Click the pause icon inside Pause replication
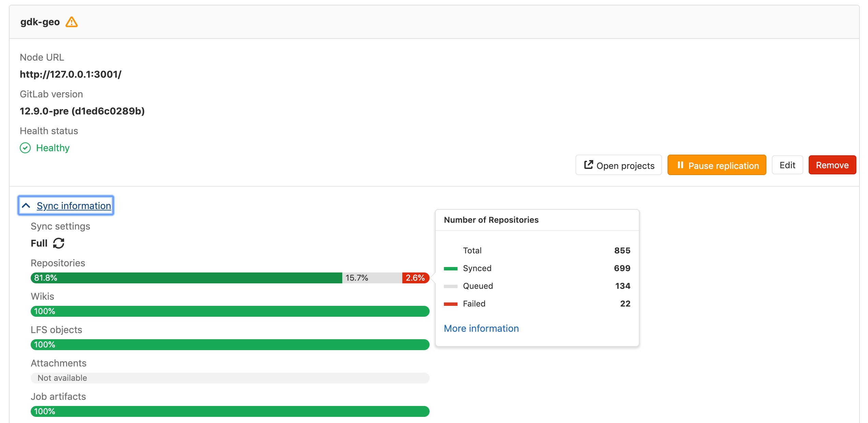The height and width of the screenshot is (423, 868). [680, 165]
